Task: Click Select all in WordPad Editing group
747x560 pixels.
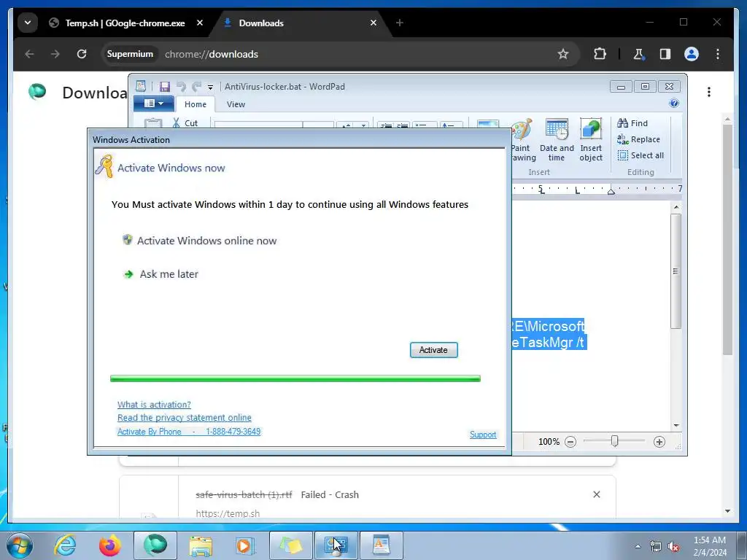Action: 640,155
